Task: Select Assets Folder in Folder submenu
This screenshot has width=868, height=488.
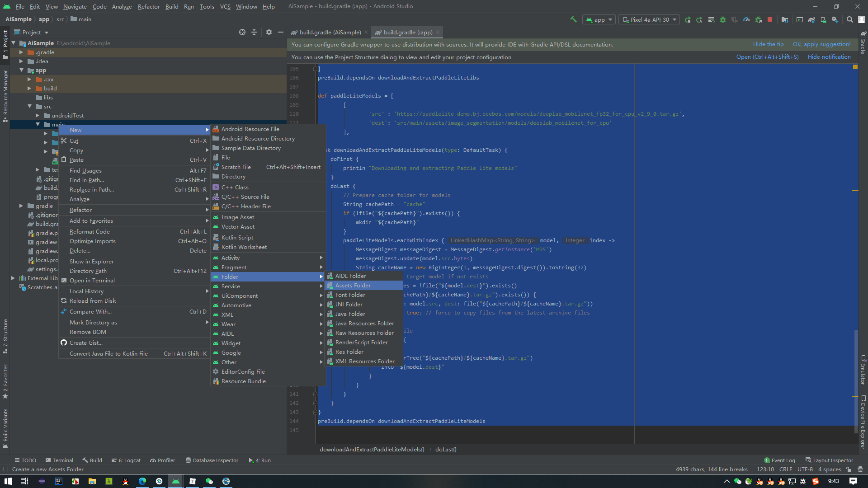Action: [364, 286]
